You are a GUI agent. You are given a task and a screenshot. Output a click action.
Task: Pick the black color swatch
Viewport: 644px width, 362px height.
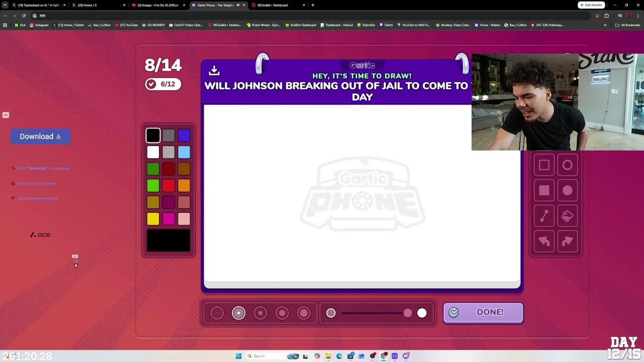point(153,135)
